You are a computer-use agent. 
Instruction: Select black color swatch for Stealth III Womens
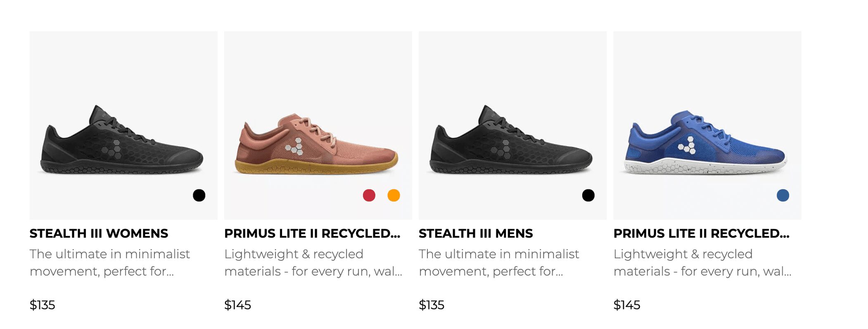coord(199,195)
